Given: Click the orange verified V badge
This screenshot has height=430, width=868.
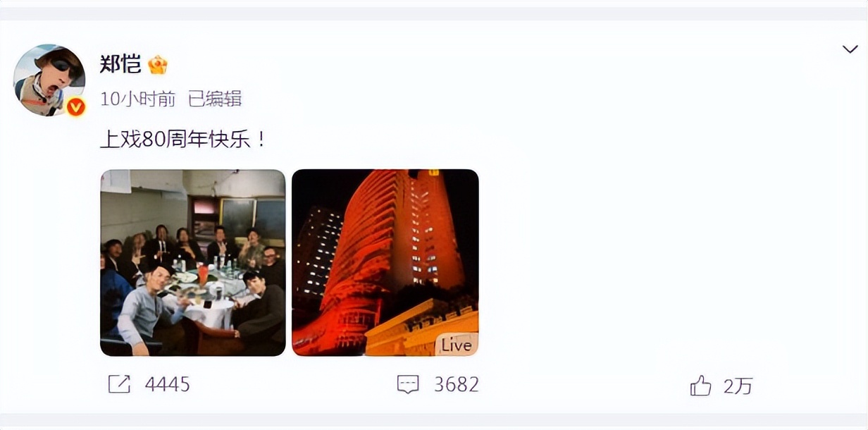Looking at the screenshot, I should click(76, 107).
